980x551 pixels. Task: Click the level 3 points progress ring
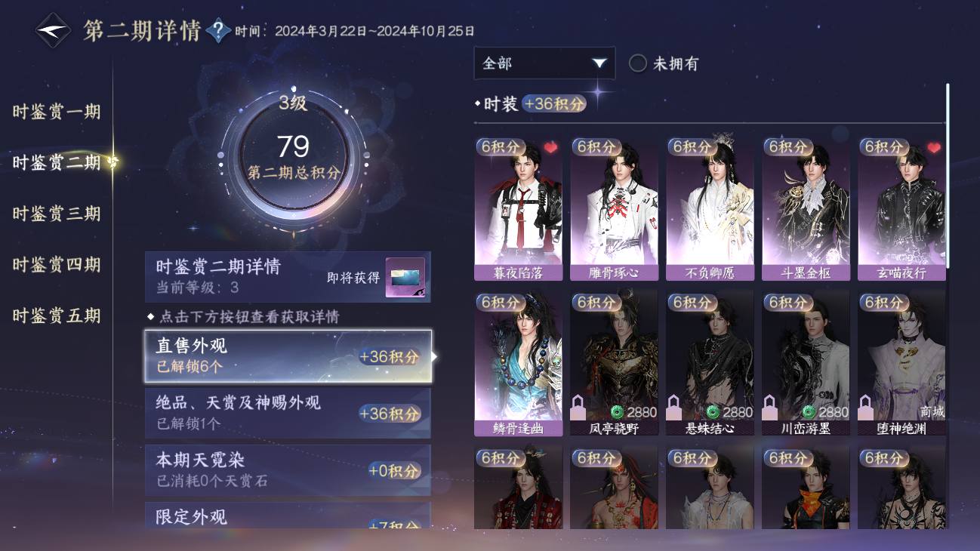(294, 157)
